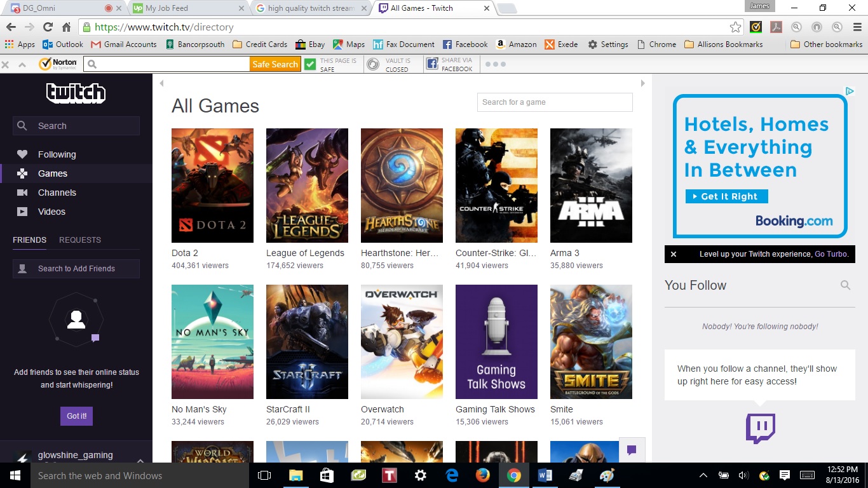
Task: Click Norton logo in toolbar
Action: (58, 64)
